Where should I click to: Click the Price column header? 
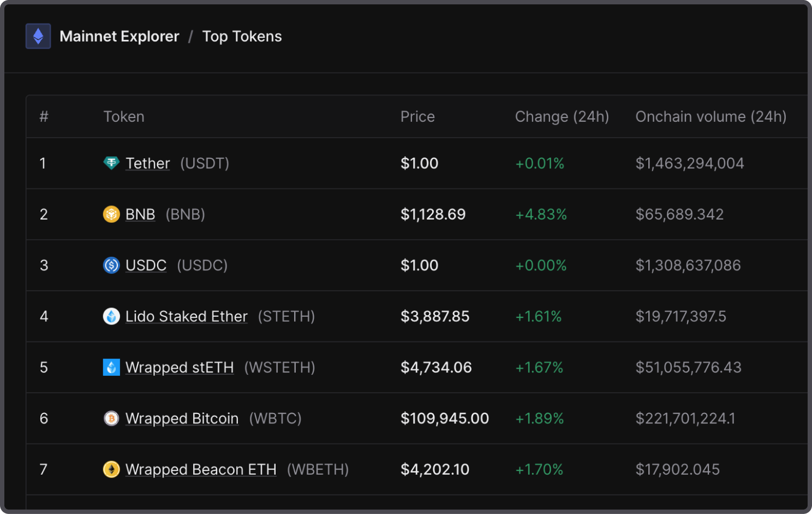[417, 117]
